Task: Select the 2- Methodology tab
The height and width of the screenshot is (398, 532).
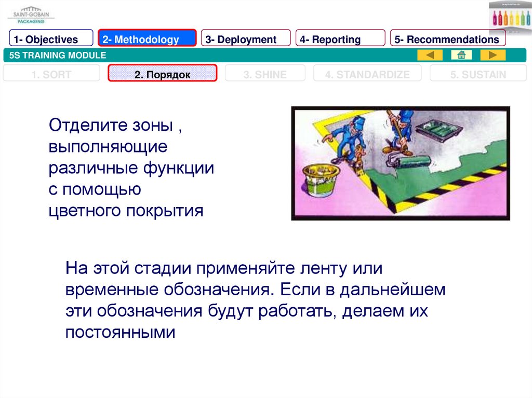Action: tap(147, 39)
